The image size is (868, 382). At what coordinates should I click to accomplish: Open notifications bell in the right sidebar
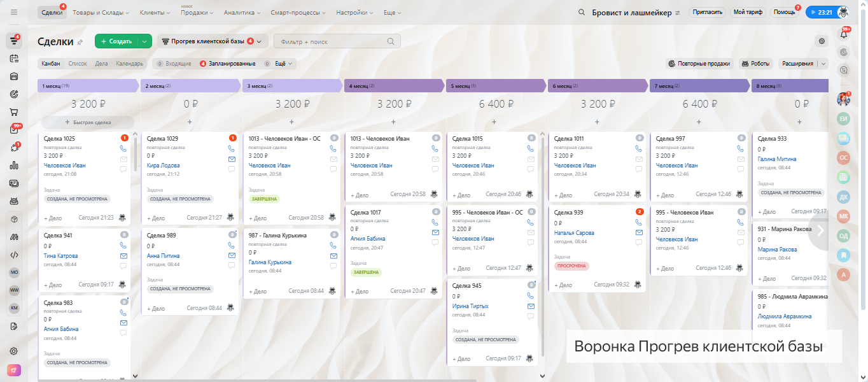click(x=844, y=34)
